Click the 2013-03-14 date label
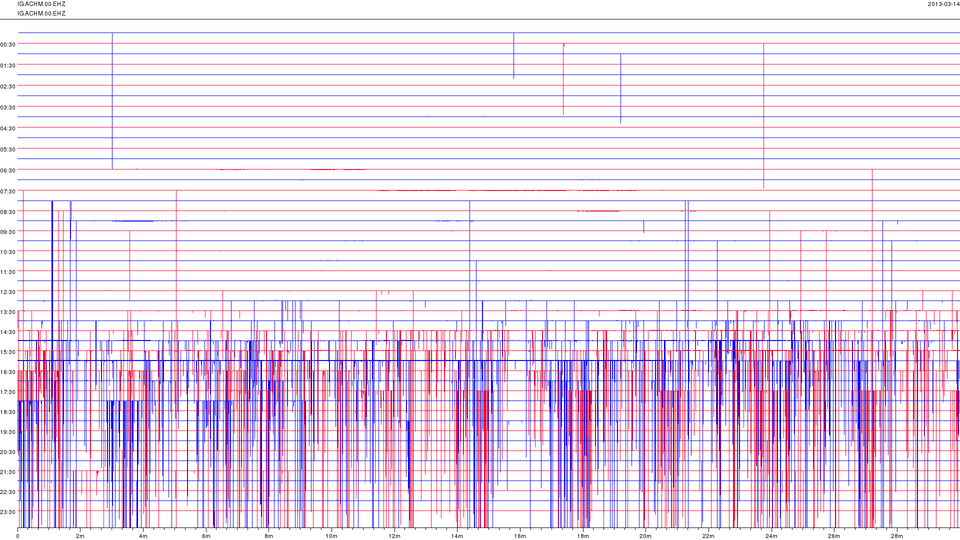Image resolution: width=960 pixels, height=540 pixels. (x=943, y=4)
